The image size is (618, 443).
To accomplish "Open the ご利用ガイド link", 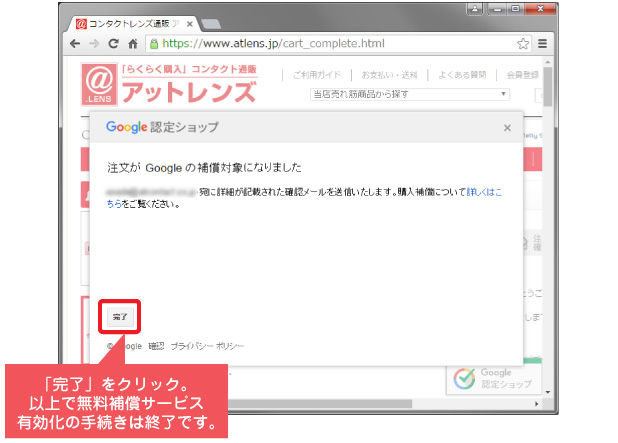I will 316,75.
